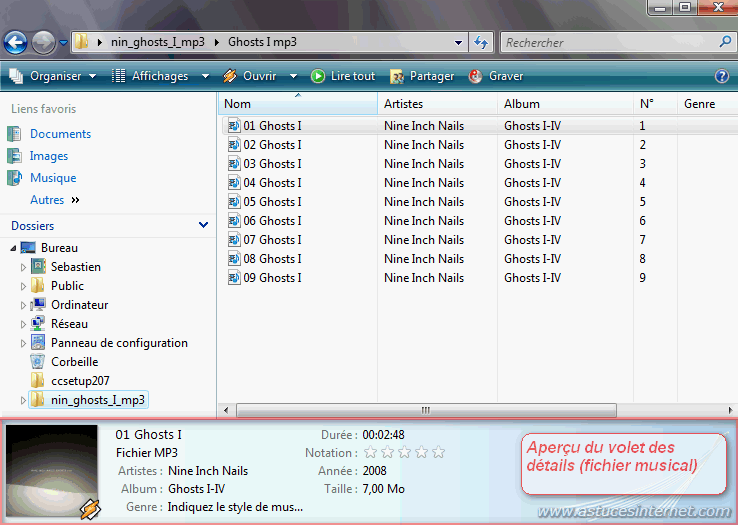Click the Affichages views button

pos(150,76)
